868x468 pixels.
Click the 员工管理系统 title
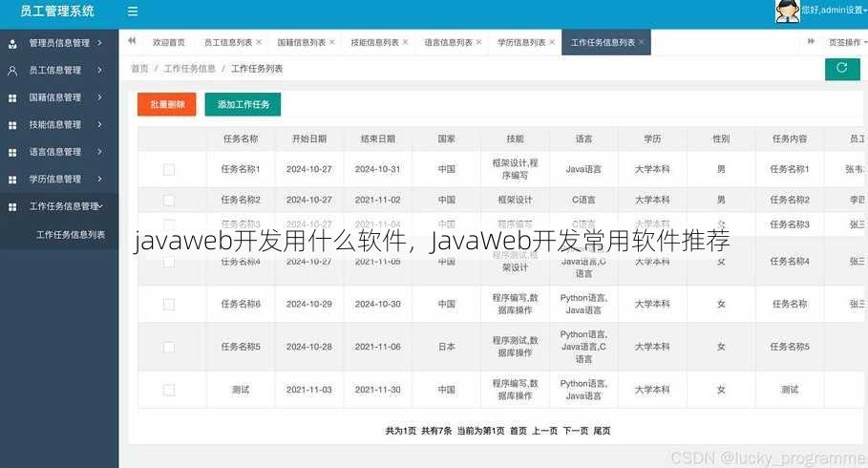pyautogui.click(x=57, y=11)
